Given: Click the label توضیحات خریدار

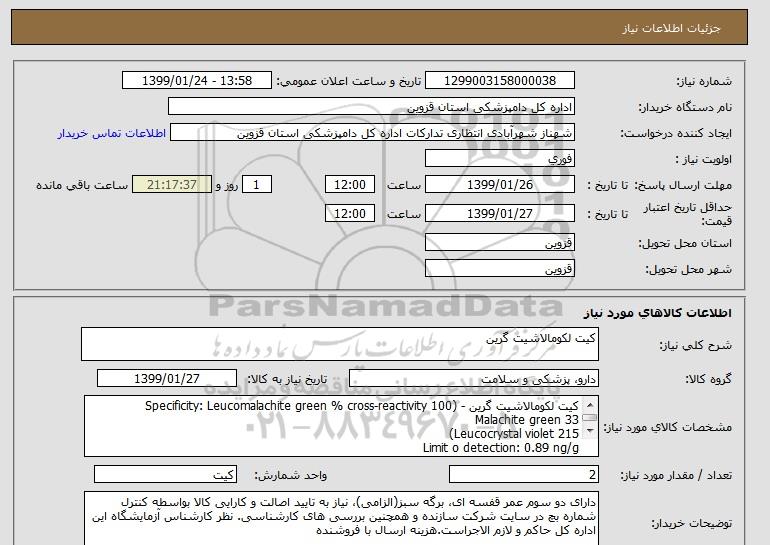Looking at the screenshot, I should click(691, 524).
